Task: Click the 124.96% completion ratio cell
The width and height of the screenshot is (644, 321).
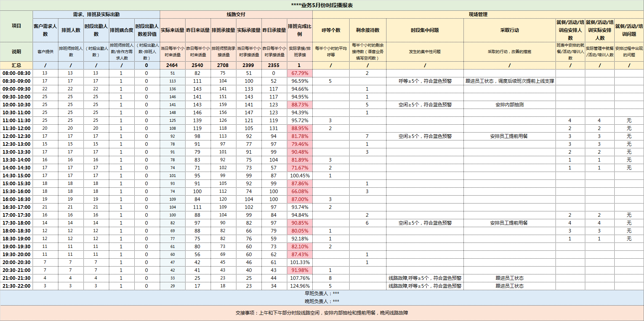Action: (x=299, y=286)
